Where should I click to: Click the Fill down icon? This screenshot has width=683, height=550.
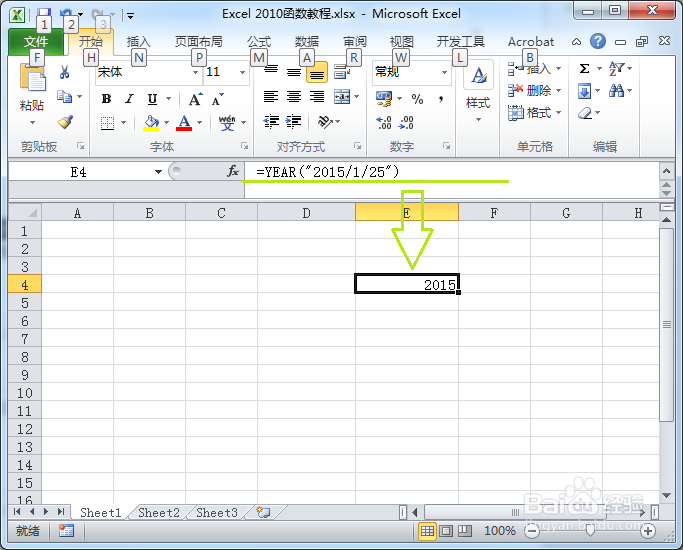(584, 91)
